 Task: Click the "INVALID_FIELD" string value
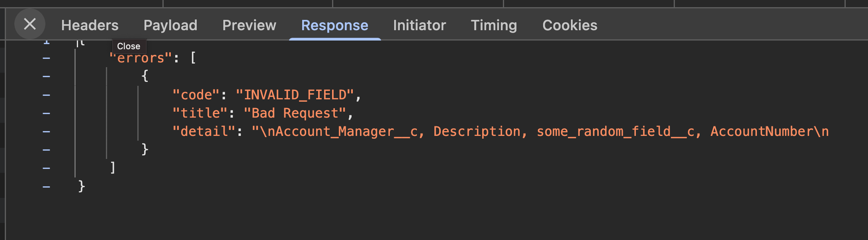[295, 95]
